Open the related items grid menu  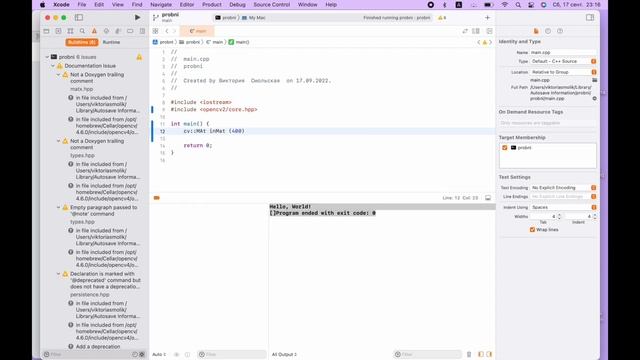(x=156, y=31)
